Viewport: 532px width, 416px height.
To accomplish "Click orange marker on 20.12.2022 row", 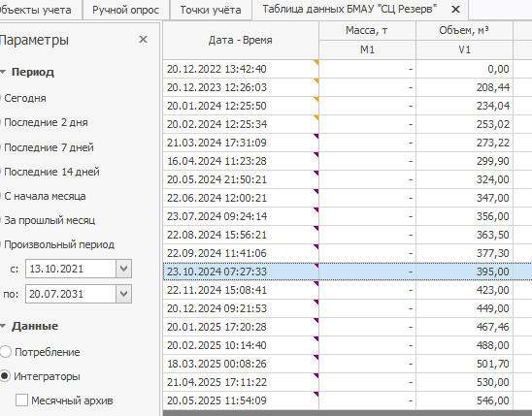I will 316,63.
